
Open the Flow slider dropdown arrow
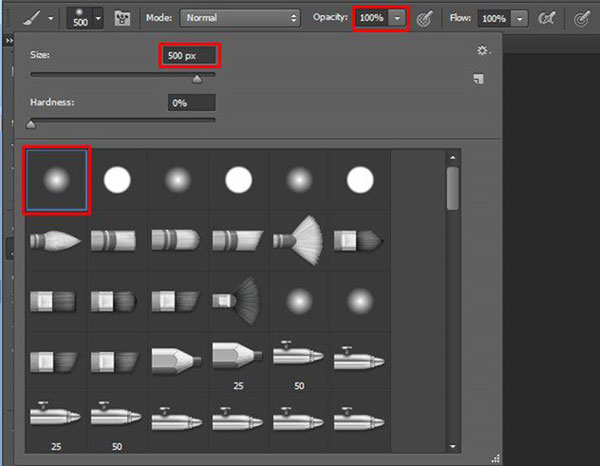pos(519,18)
